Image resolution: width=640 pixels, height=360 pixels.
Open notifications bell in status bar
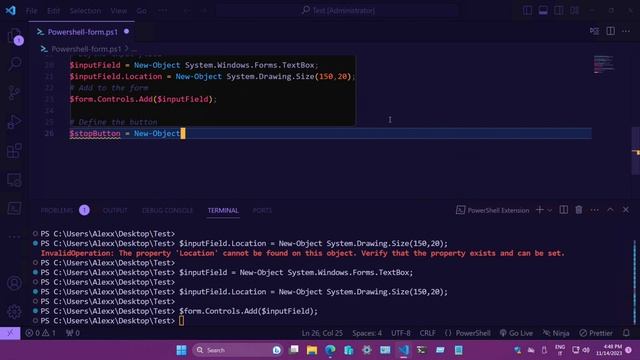coord(627,333)
